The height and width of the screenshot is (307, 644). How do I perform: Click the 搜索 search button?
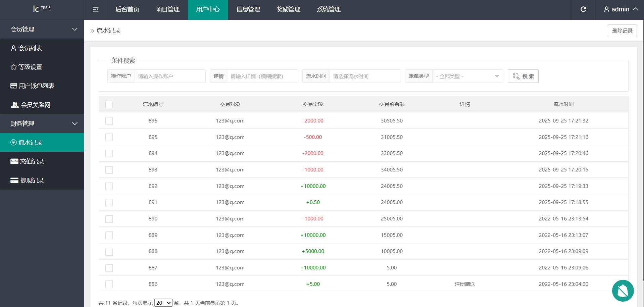[x=523, y=76]
